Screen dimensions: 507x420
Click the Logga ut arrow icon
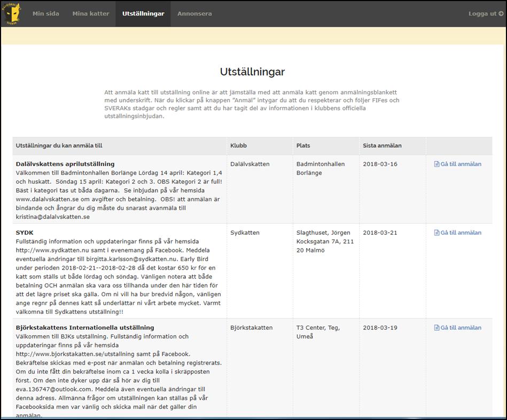pyautogui.click(x=501, y=13)
